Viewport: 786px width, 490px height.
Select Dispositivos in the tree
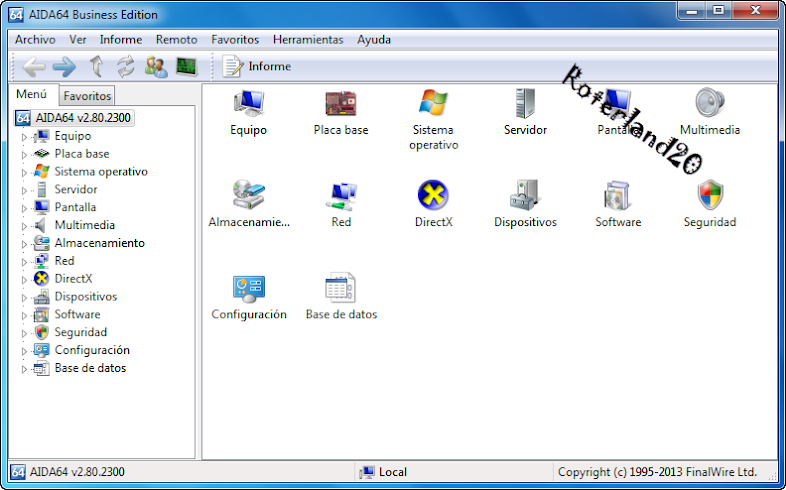86,297
